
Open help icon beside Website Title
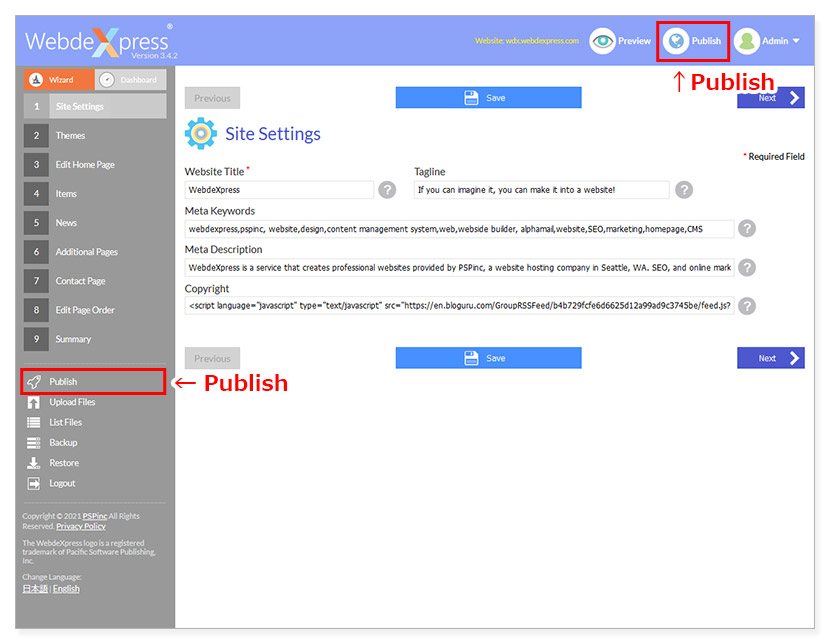387,190
